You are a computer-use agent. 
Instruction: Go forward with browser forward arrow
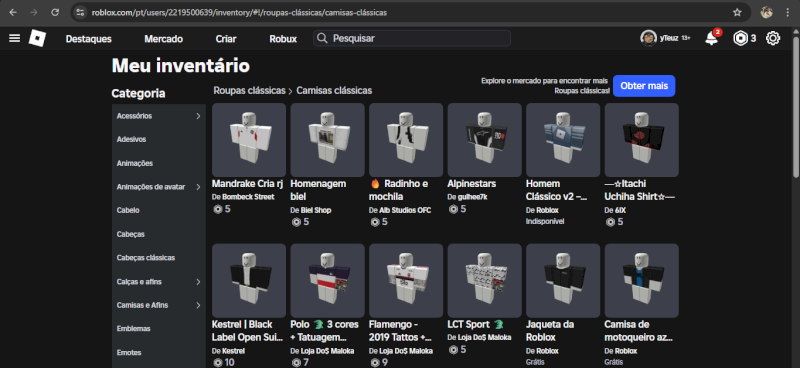click(34, 12)
